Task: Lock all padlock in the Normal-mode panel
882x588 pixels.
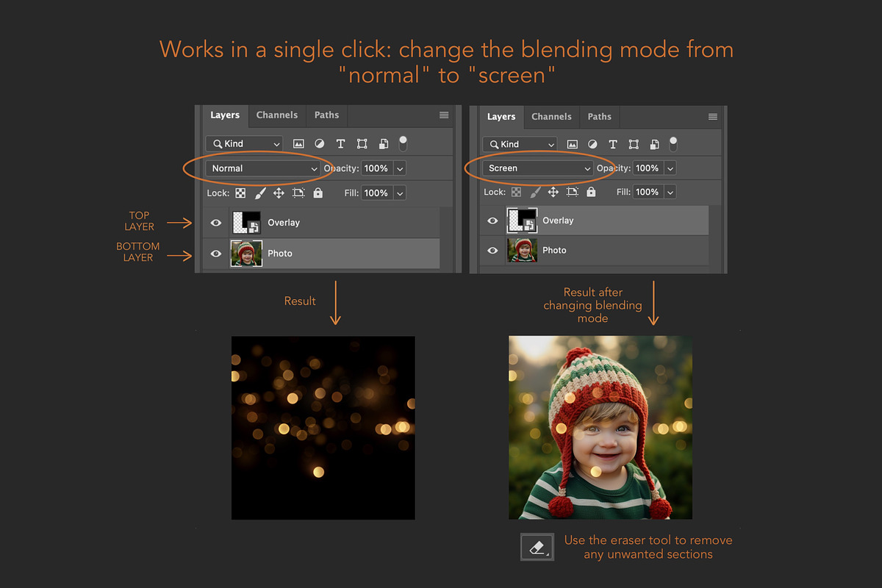Action: click(318, 193)
